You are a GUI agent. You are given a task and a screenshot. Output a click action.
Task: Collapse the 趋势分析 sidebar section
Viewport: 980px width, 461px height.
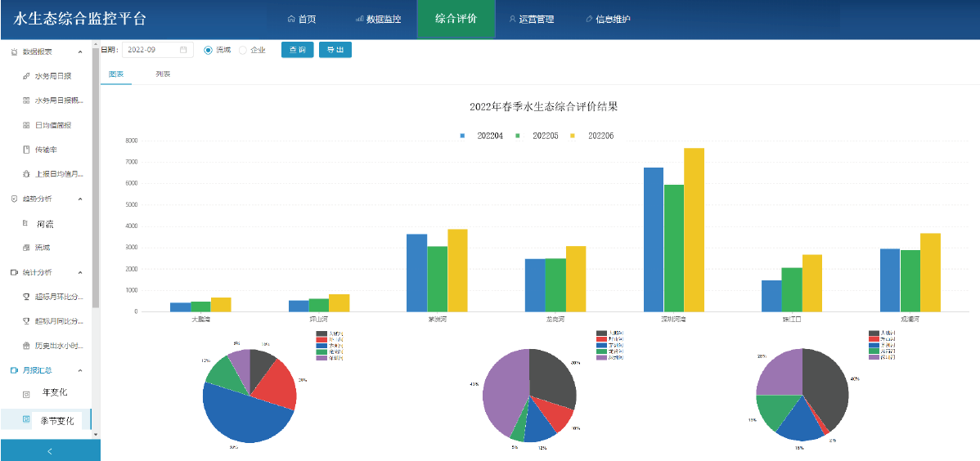click(80, 199)
